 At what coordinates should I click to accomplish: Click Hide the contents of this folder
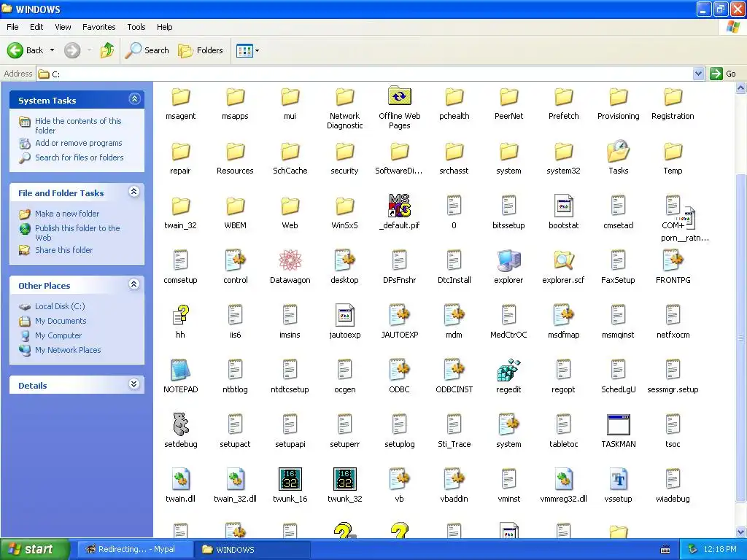(x=78, y=125)
